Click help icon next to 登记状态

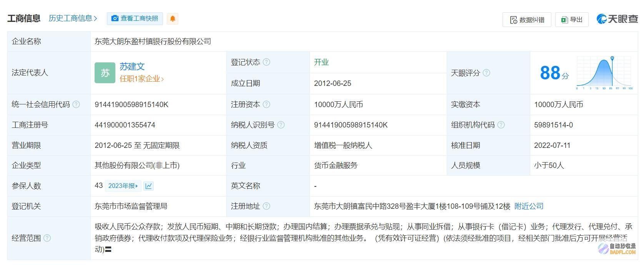point(266,62)
